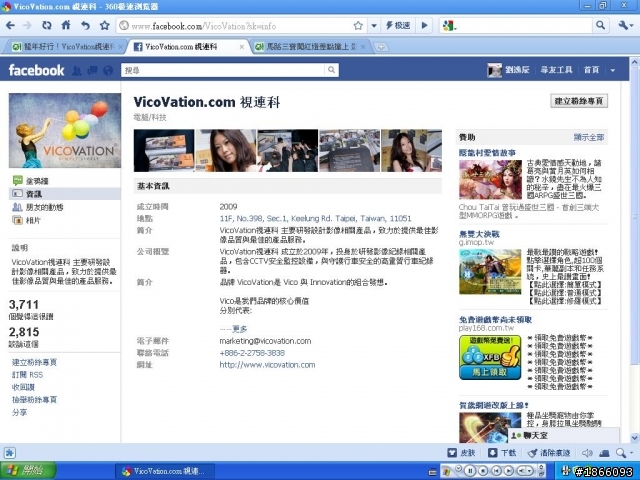Open zoom magnifier dropdown in status bar
The width and height of the screenshot is (640, 480).
tap(624, 453)
